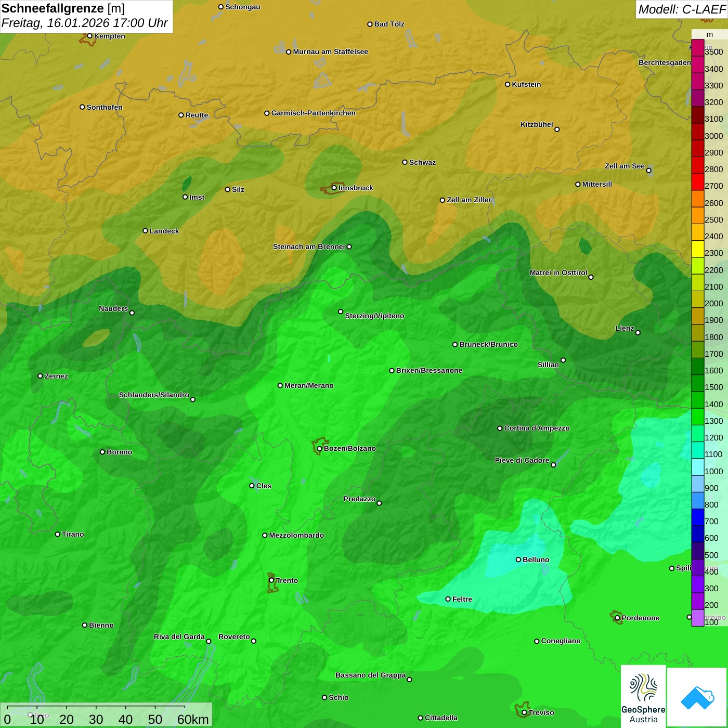The image size is (728, 728).
Task: Click the 100 m violet legend swatch
Action: click(697, 618)
